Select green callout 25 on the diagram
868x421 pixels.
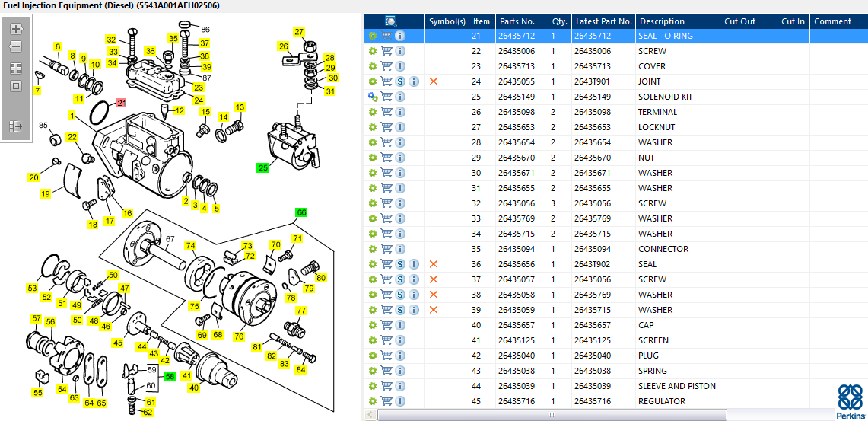(262, 167)
